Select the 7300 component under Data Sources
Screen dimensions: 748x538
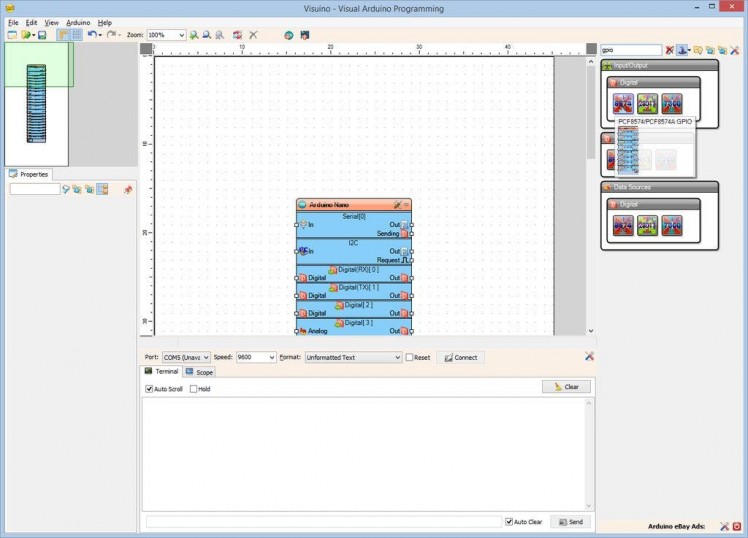tap(672, 227)
